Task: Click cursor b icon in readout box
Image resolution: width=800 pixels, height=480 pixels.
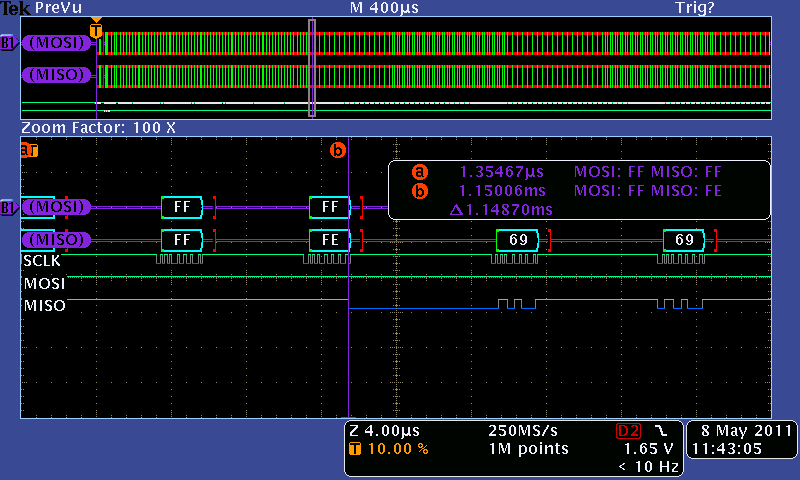Action: 419,191
